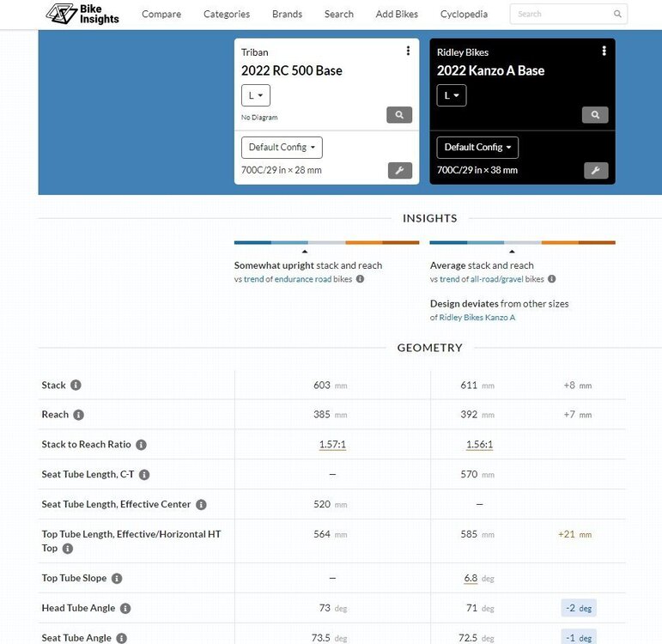Open the Triban RC 500 three-dot menu
Screen dimensions: 662x644
(x=408, y=52)
